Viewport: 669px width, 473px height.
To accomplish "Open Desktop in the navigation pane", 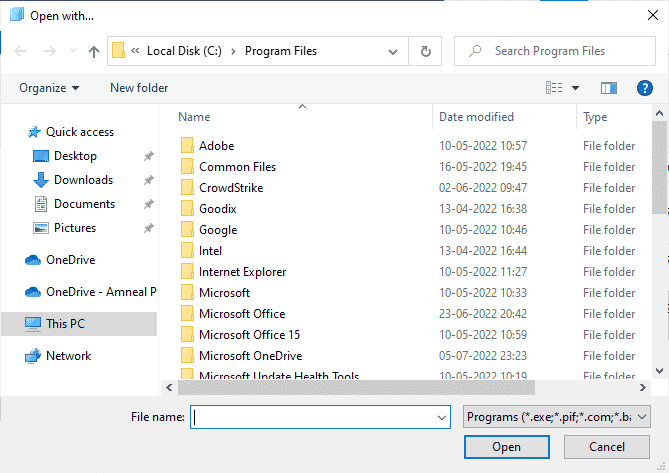I will tap(75, 156).
